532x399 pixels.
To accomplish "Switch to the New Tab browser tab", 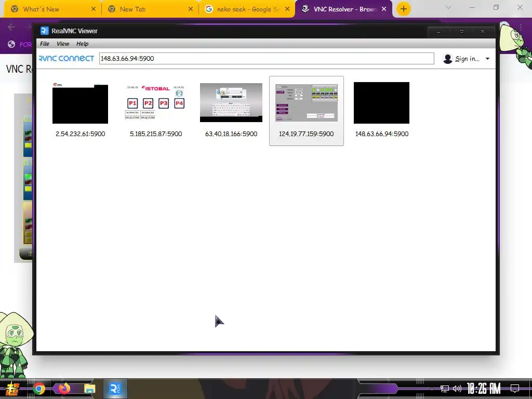I will pyautogui.click(x=150, y=9).
